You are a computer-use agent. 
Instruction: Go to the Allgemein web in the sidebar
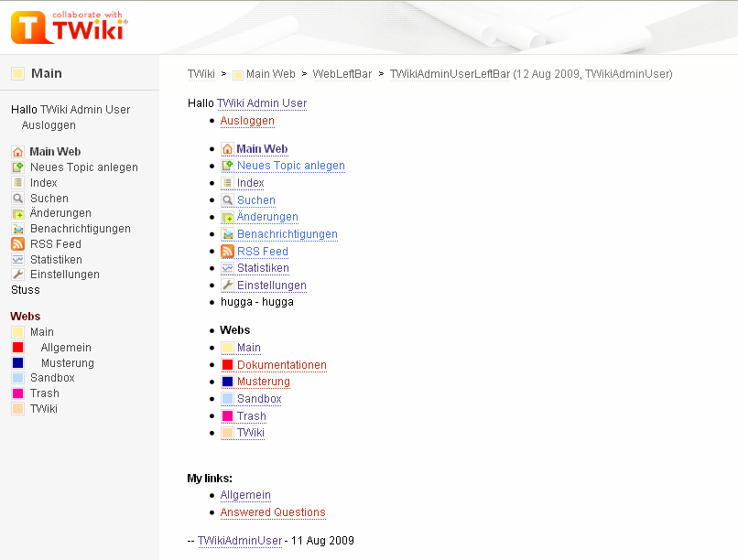click(x=66, y=348)
